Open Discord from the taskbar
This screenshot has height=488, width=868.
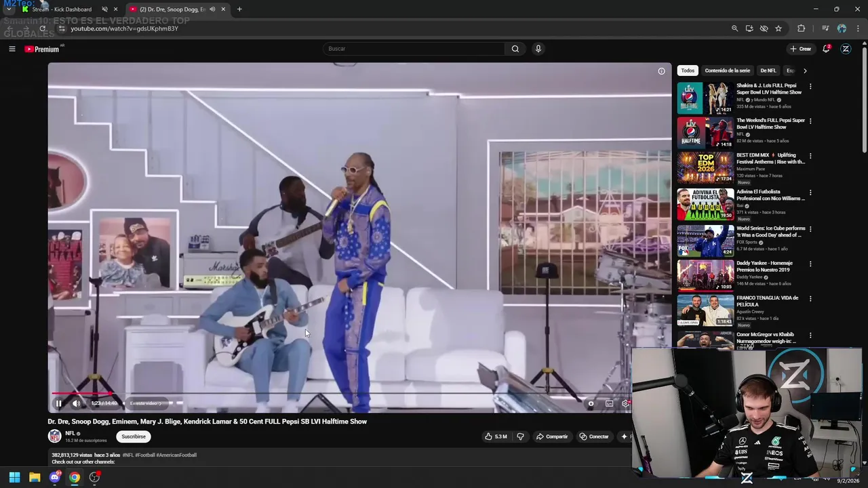pos(55,477)
